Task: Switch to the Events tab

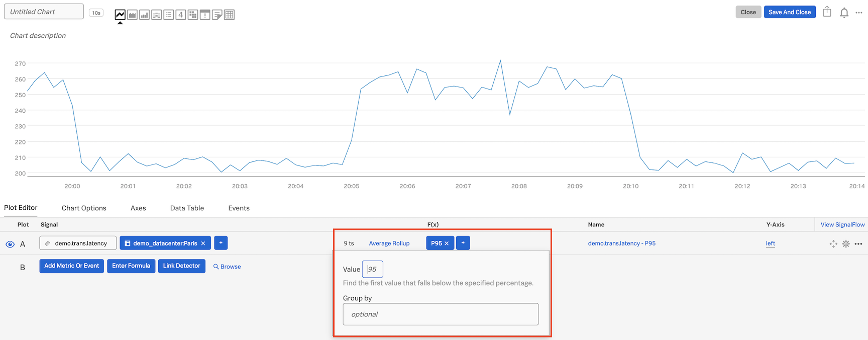Action: point(239,208)
